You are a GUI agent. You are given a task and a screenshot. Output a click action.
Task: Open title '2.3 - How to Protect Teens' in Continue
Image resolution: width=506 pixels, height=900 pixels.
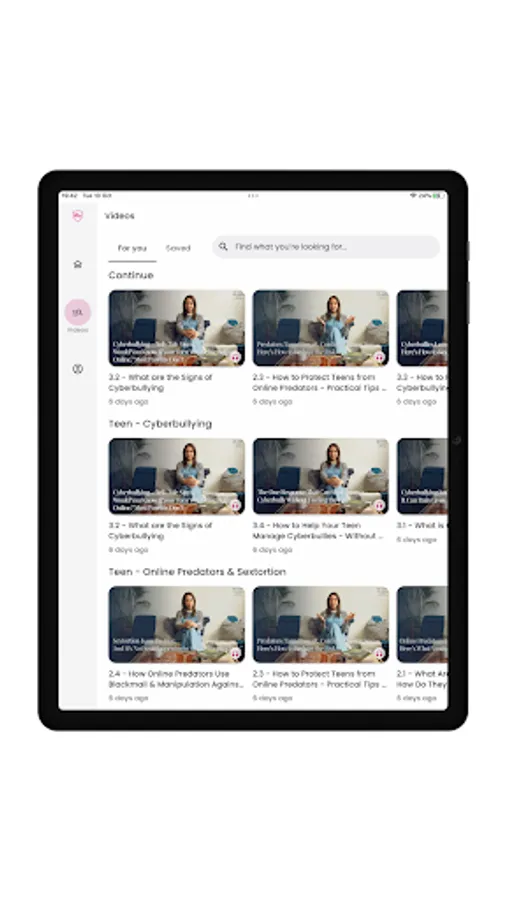point(320,382)
